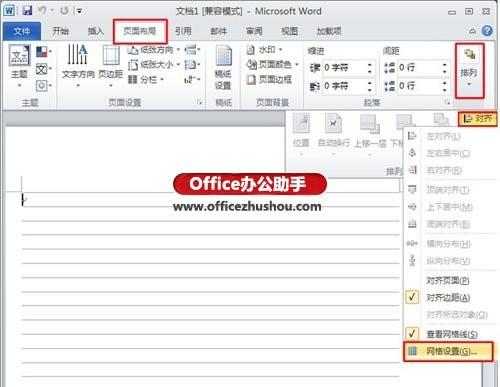This screenshot has width=500, height=387.
Task: Switch to the 插入 tab
Action: [96, 31]
